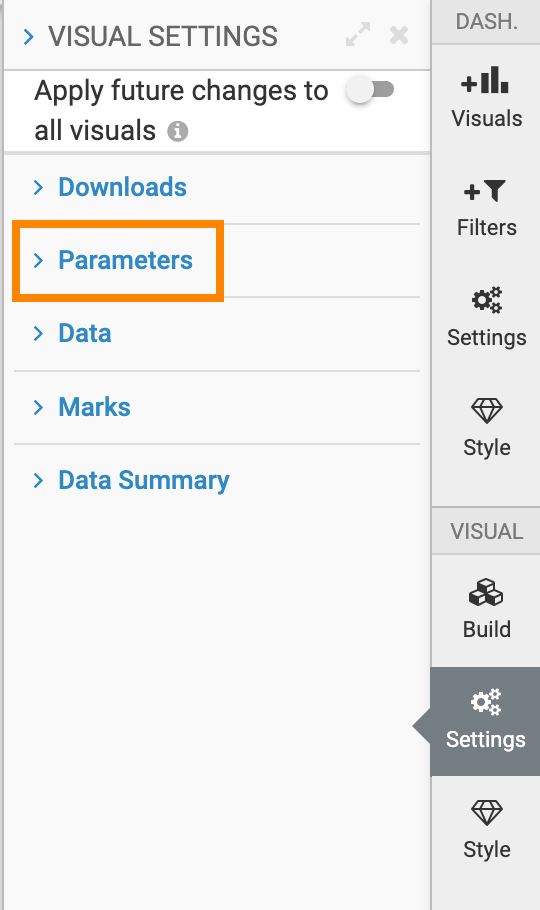Collapse the Visual Settings header chevron
The width and height of the screenshot is (540, 910).
tap(28, 37)
